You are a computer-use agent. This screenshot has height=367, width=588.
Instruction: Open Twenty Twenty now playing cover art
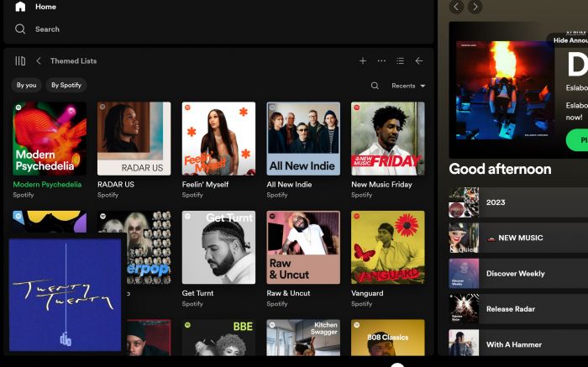click(66, 295)
